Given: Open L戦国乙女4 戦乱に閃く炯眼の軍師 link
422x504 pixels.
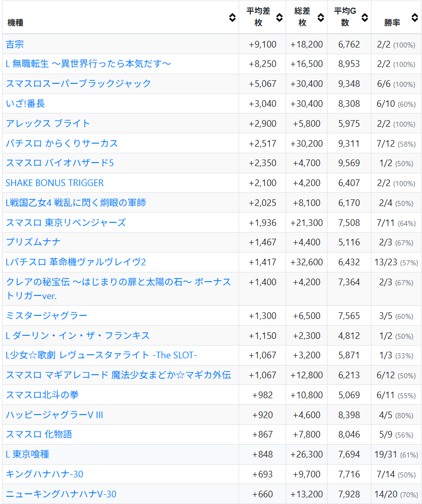Looking at the screenshot, I should point(76,203).
